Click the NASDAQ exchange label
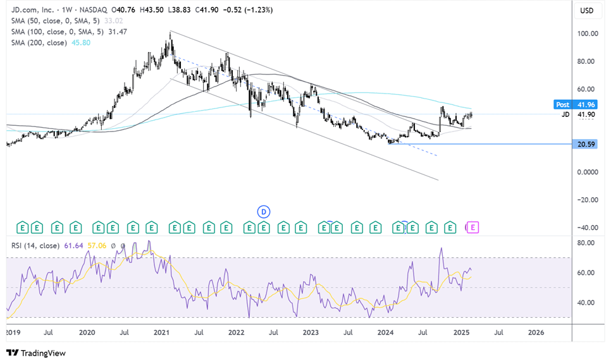This screenshot has height=364, width=611. (93, 9)
